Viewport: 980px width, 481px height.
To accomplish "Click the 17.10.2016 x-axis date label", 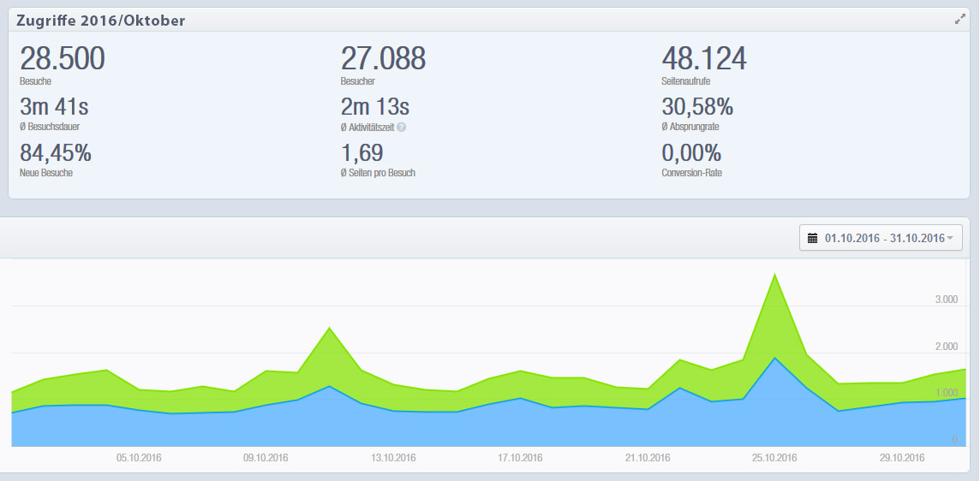I will click(519, 458).
